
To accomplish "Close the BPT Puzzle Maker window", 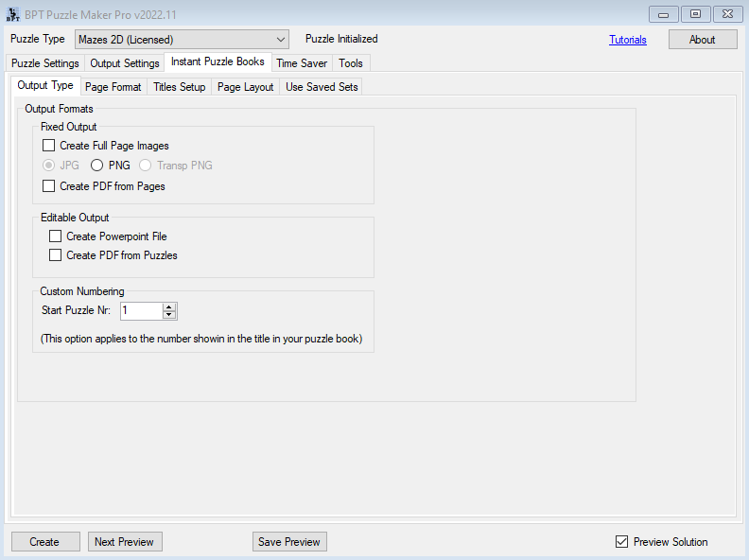I will tap(727, 14).
